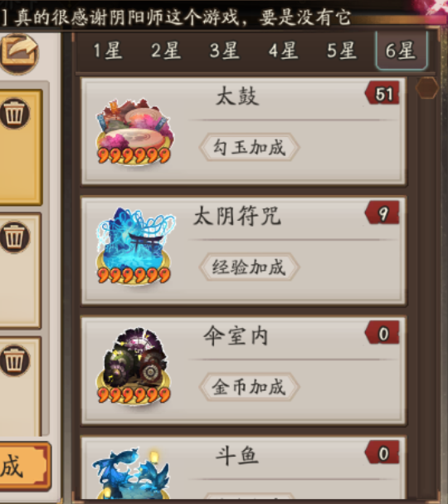Click the red 51 count badge on 太鼓
Screen dimensions: 448x504
click(382, 93)
